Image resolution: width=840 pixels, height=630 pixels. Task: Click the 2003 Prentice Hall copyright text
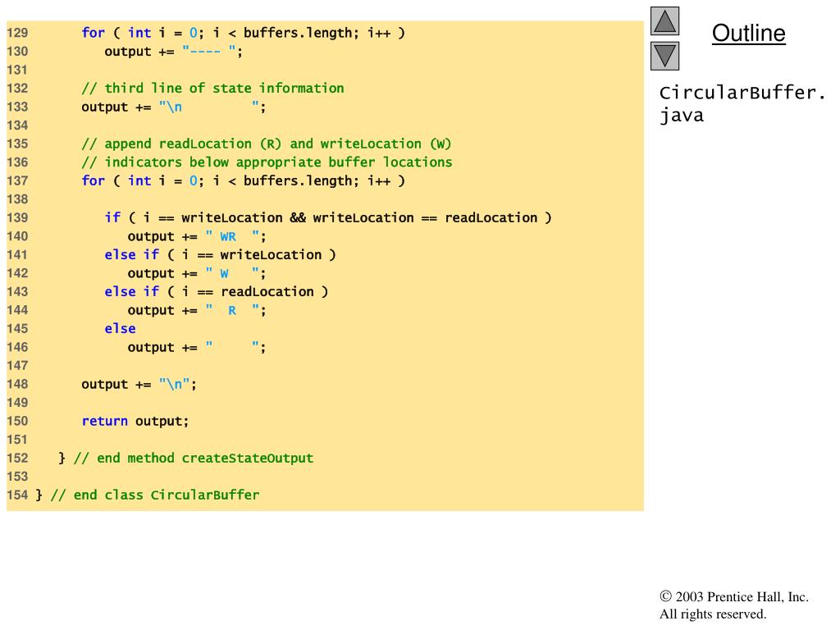734,597
